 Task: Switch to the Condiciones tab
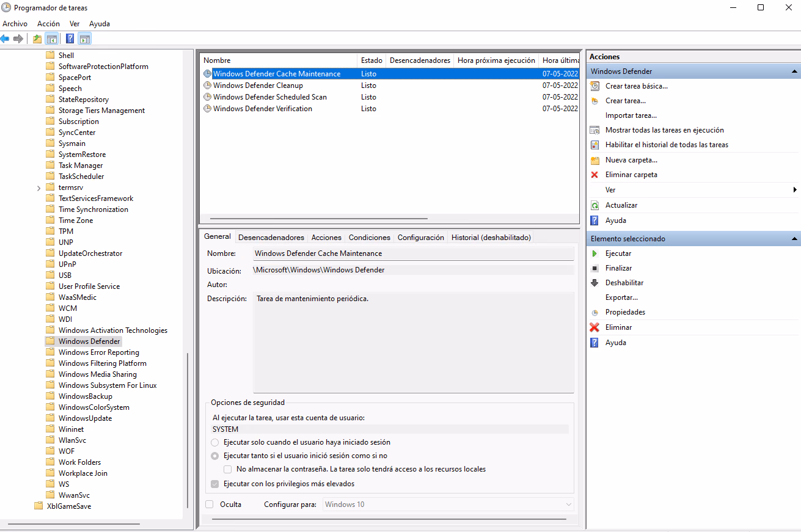coord(370,238)
